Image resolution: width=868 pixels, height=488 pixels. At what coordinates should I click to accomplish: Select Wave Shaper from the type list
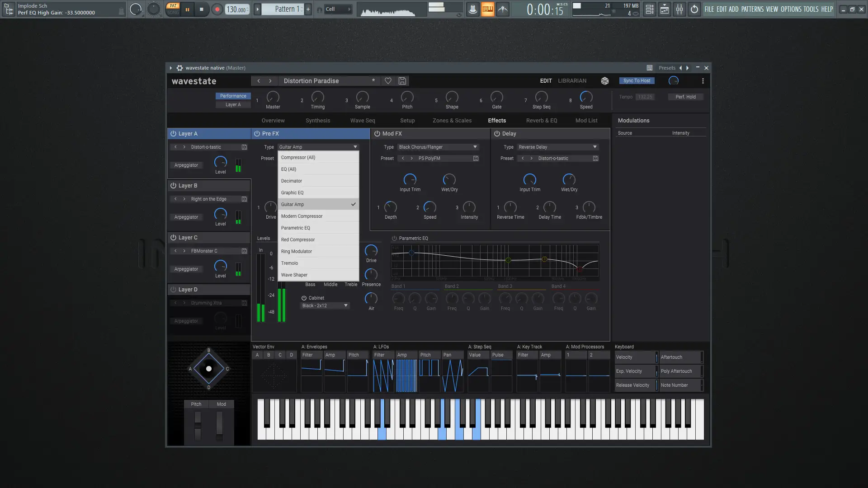pyautogui.click(x=294, y=275)
